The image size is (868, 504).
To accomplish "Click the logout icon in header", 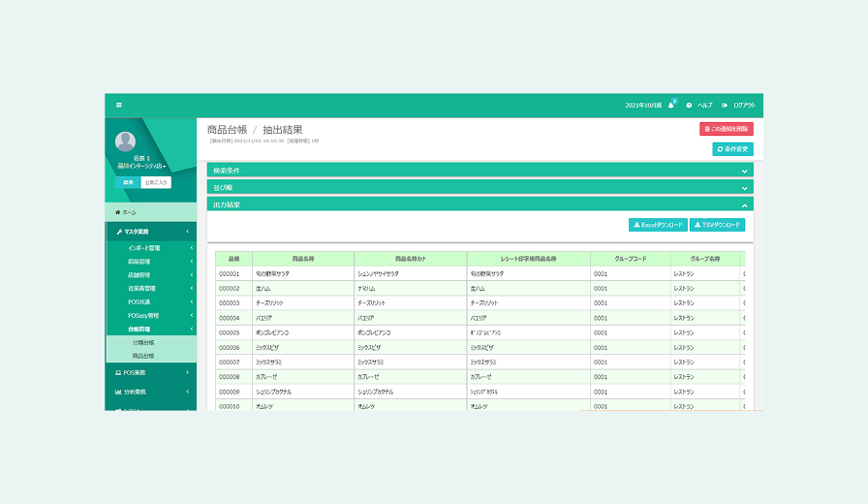I will click(x=725, y=105).
